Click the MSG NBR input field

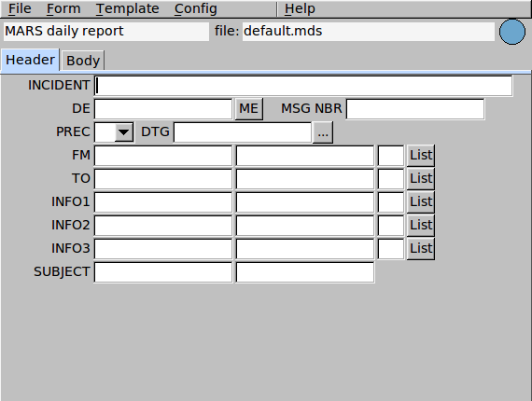(x=415, y=109)
